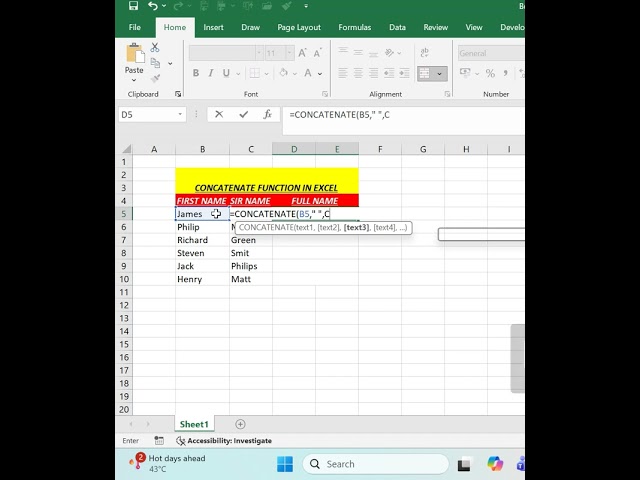
Task: Click the Copy icon in Clipboard group
Action: click(x=155, y=63)
